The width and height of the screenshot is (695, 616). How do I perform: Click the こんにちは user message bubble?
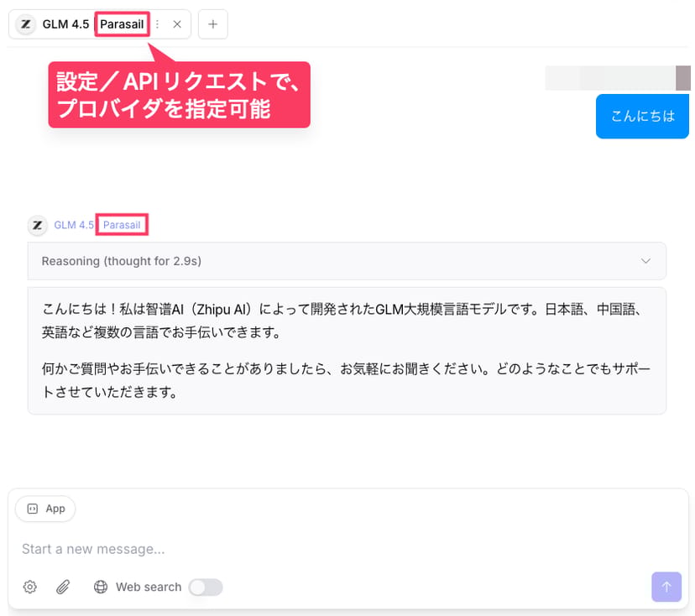click(x=642, y=117)
